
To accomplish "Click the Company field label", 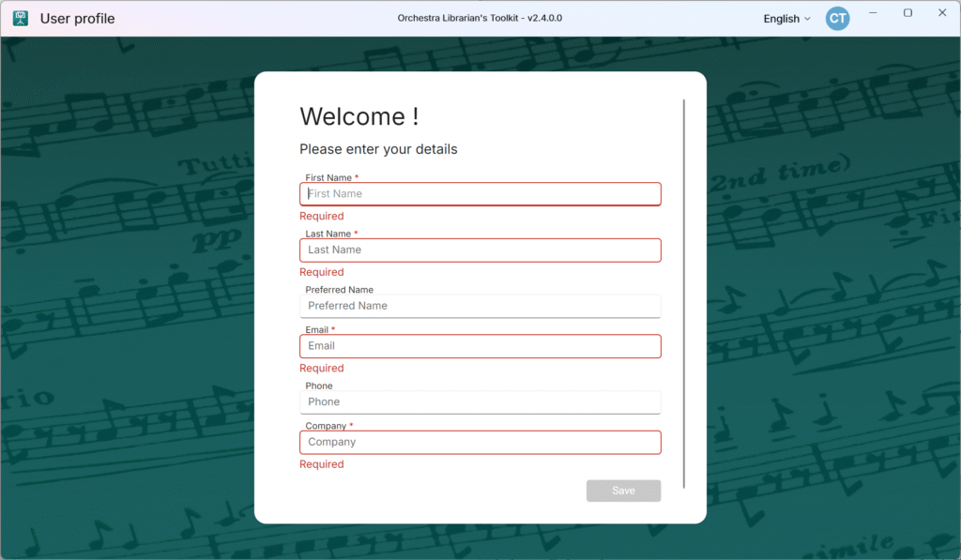I will 327,426.
